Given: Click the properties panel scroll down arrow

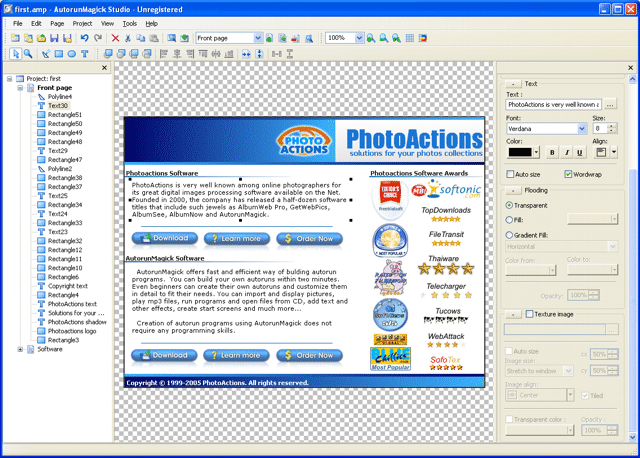Looking at the screenshot, I should pyautogui.click(x=632, y=437).
